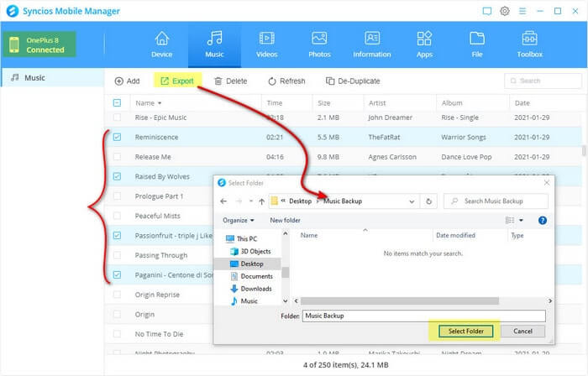This screenshot has width=588, height=376.
Task: Cancel the Select Folder dialog
Action: pyautogui.click(x=522, y=331)
